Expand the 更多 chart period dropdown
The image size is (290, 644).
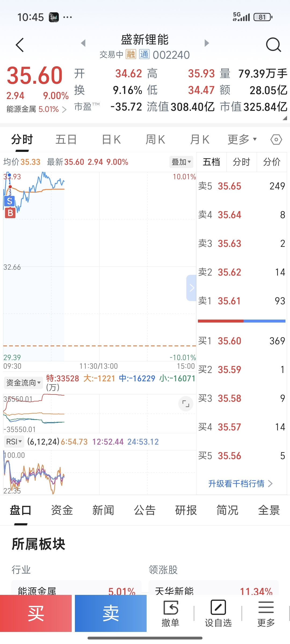(x=242, y=140)
